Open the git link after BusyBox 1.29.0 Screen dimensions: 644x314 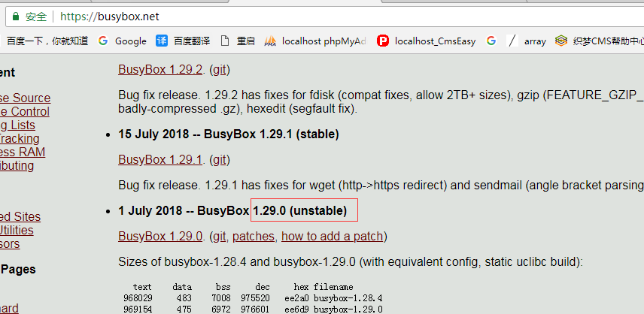click(220, 237)
